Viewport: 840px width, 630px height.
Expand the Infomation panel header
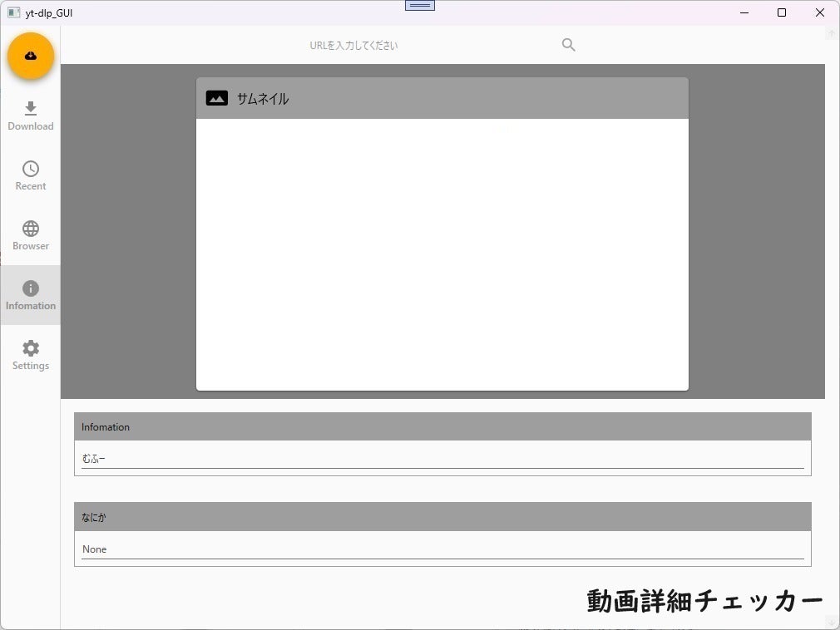(442, 426)
